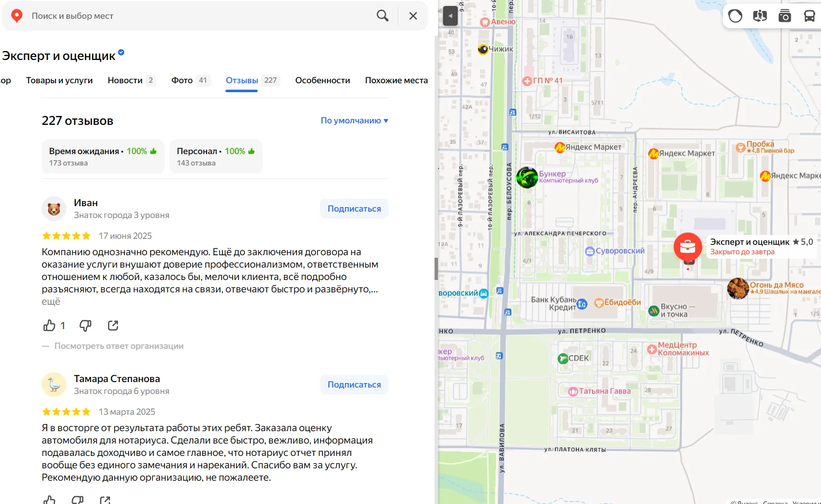Open the Новости tab
This screenshot has height=504, width=821.
coord(131,80)
